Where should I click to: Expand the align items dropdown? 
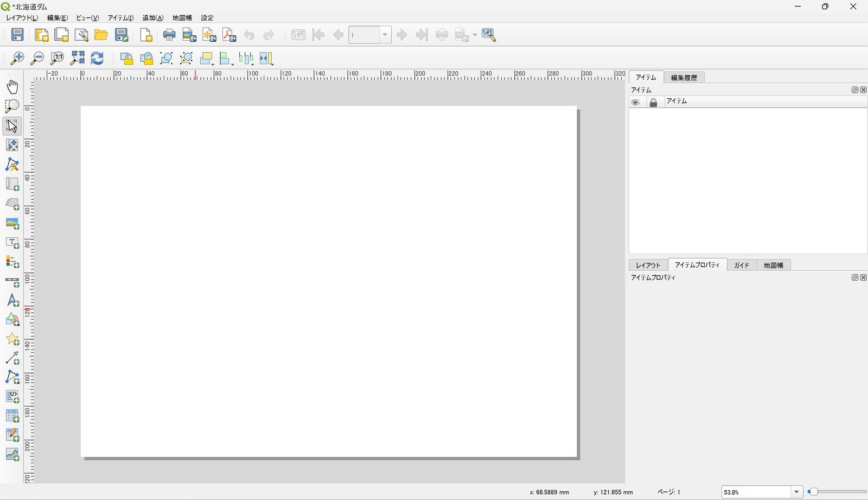pyautogui.click(x=233, y=64)
